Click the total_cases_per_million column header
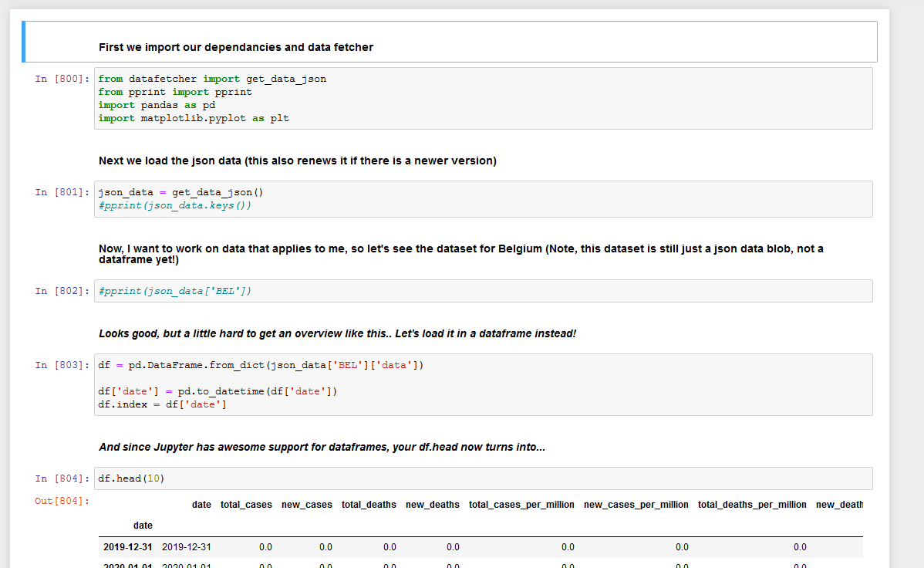924x568 pixels. tap(521, 505)
